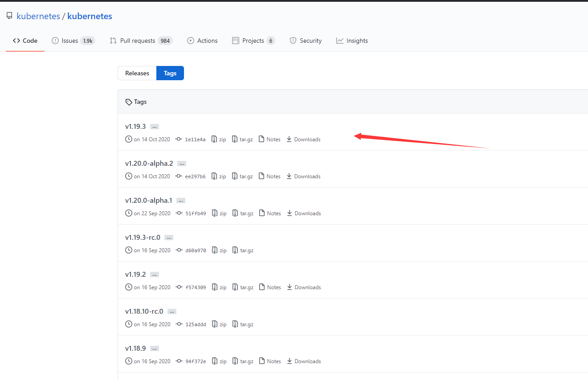This screenshot has height=381, width=588.
Task: Open tag v1.20.0-alpha.1
Action: (x=149, y=201)
